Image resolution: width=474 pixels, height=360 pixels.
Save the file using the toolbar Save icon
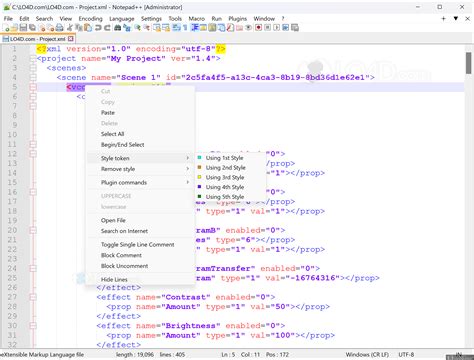tap(22, 28)
